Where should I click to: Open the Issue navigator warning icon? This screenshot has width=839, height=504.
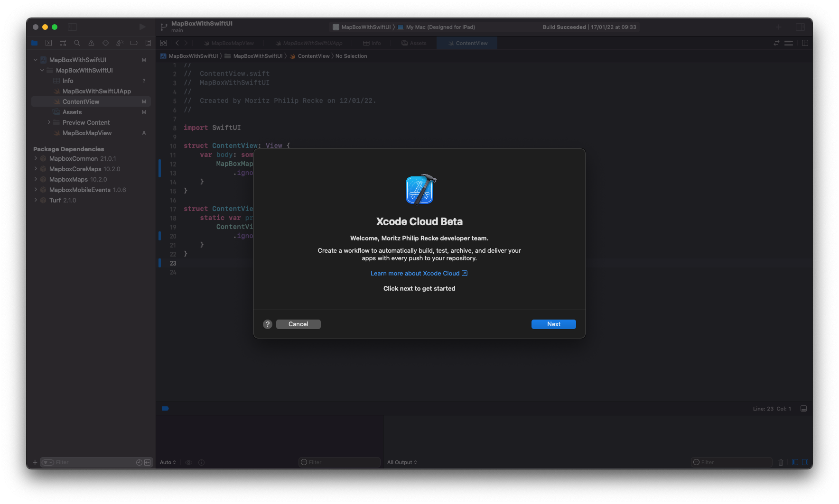(x=91, y=43)
